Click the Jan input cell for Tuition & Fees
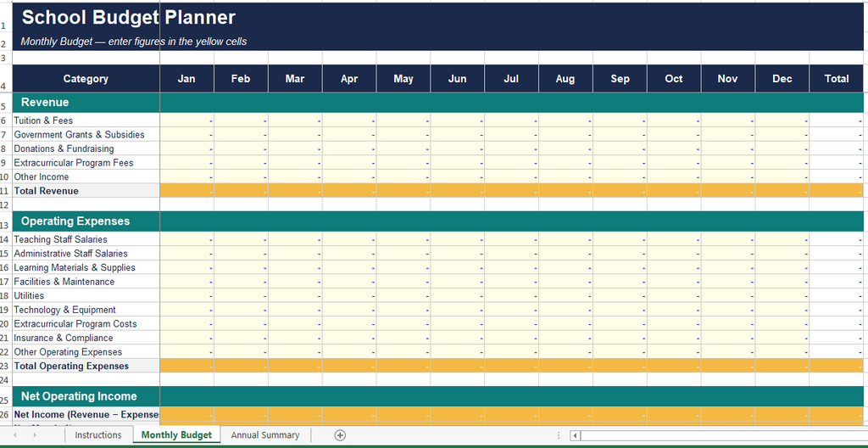 (187, 120)
